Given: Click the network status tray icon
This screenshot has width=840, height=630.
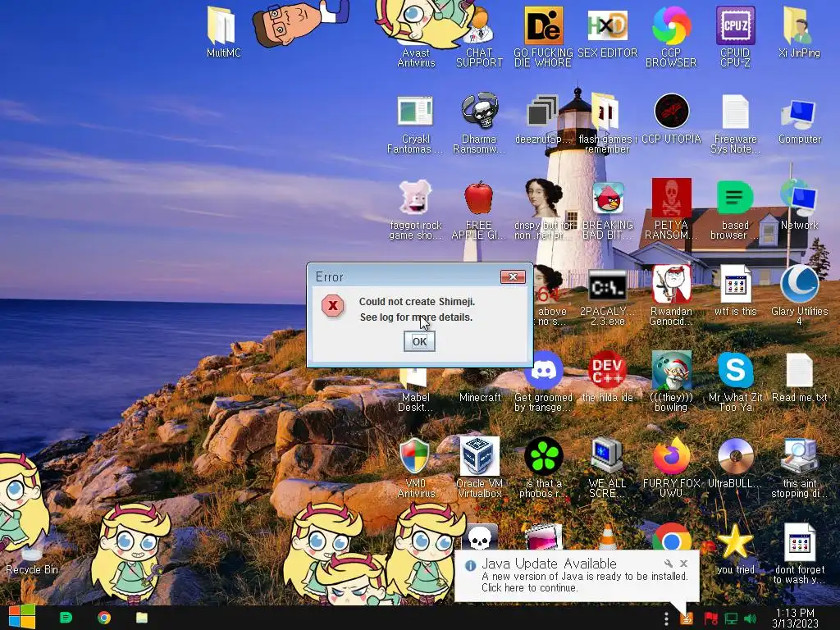Looking at the screenshot, I should pyautogui.click(x=731, y=619).
